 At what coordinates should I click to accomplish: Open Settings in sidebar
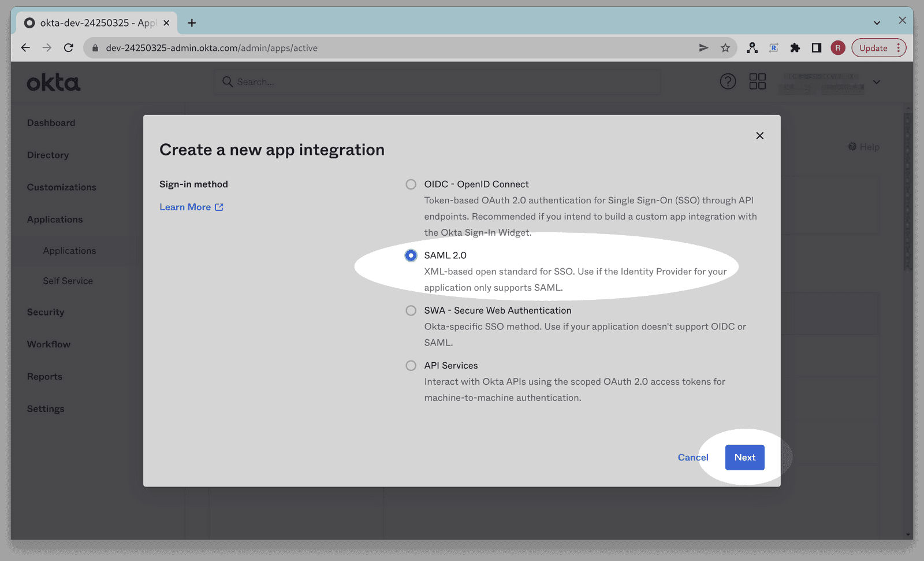46,409
